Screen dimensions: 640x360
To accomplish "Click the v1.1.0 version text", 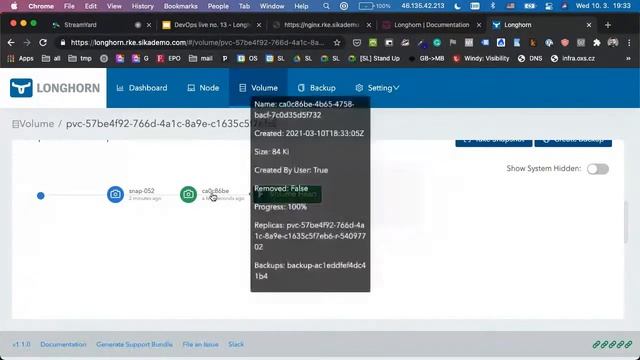I will point(21,344).
